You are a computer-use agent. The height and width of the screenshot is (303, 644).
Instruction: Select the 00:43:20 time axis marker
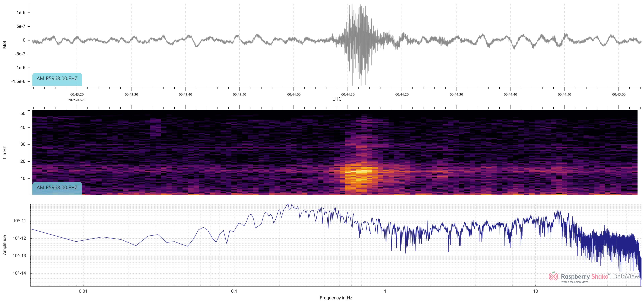(x=77, y=94)
